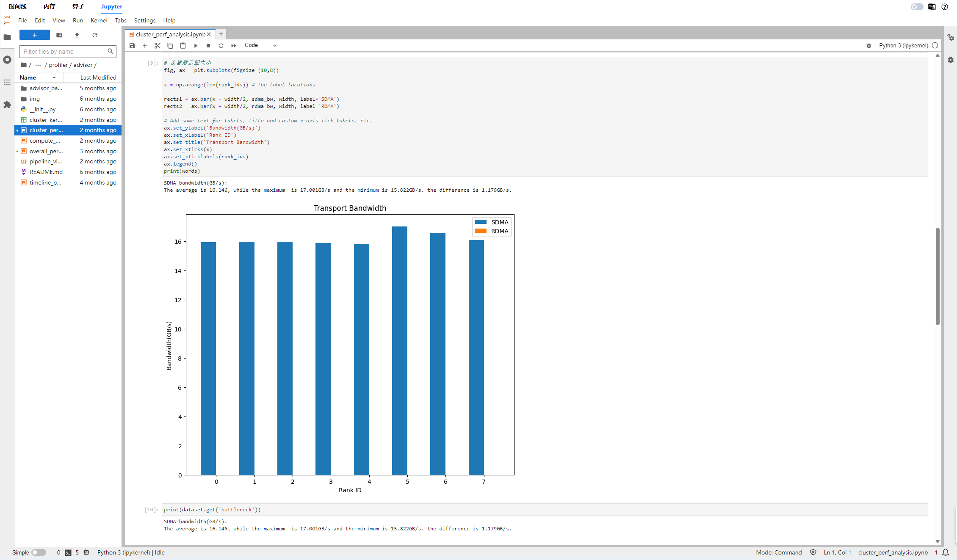Upload files icon in file browser
The height and width of the screenshot is (560, 957).
[77, 35]
